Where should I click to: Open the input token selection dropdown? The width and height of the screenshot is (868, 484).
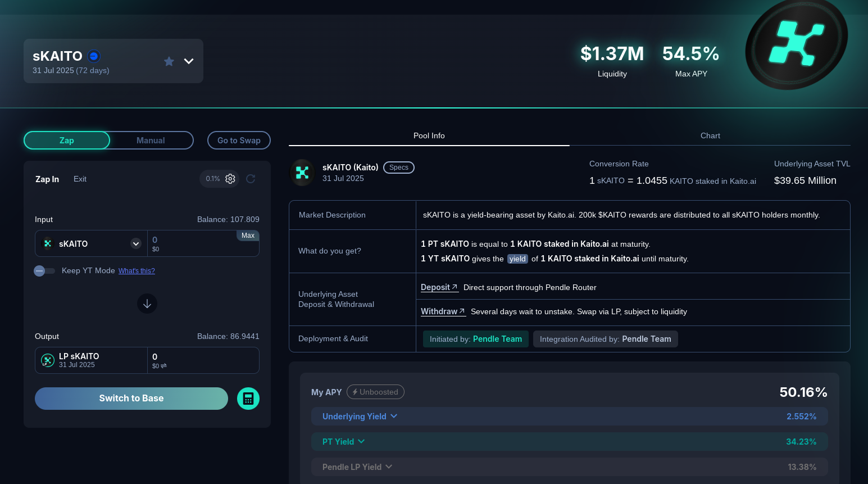pyautogui.click(x=135, y=243)
